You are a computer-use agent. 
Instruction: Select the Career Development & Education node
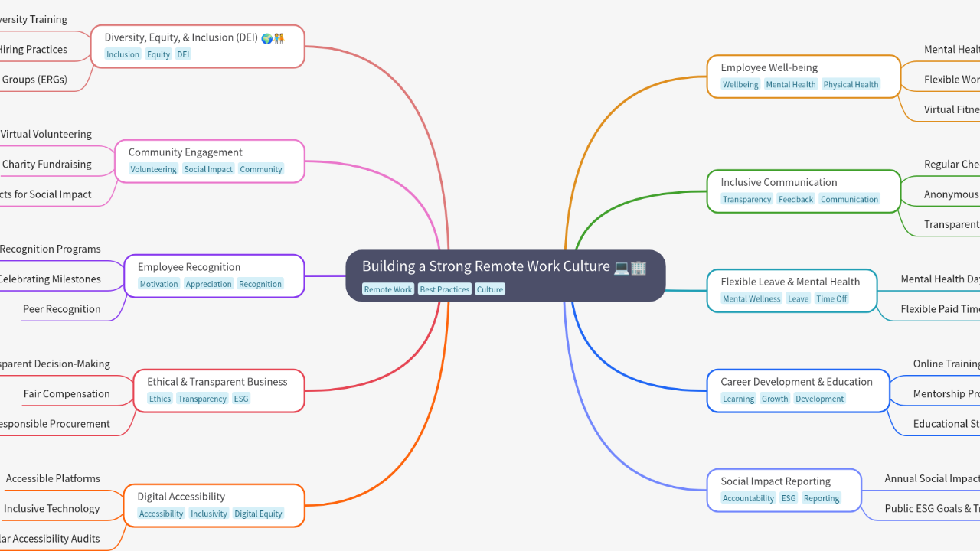[x=798, y=390]
